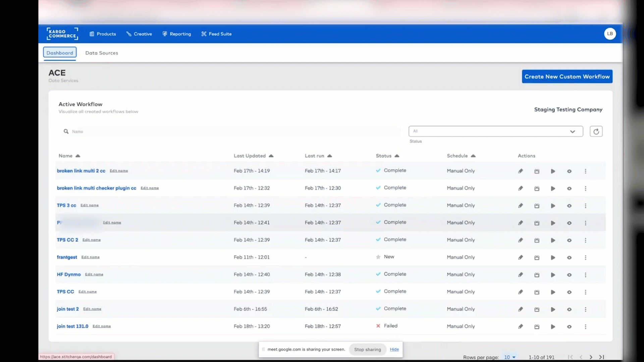Image resolution: width=644 pixels, height=362 pixels.
Task: Sort the table by Last Updated
Action: pyautogui.click(x=254, y=156)
